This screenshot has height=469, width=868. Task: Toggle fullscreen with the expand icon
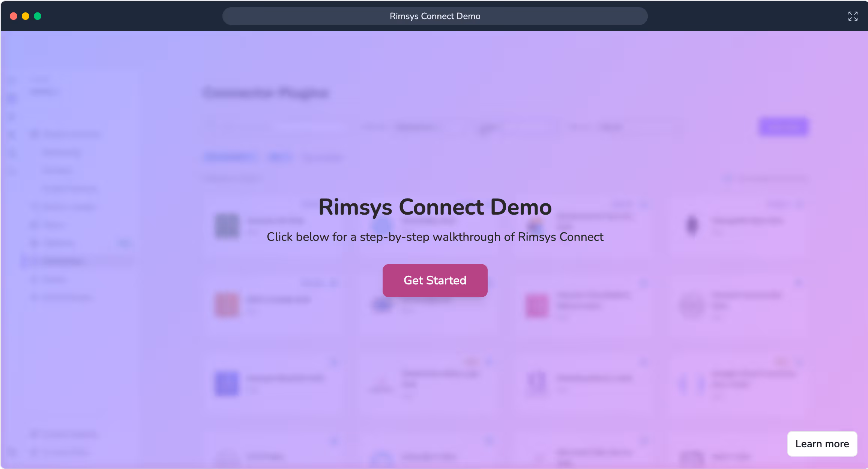pos(853,16)
